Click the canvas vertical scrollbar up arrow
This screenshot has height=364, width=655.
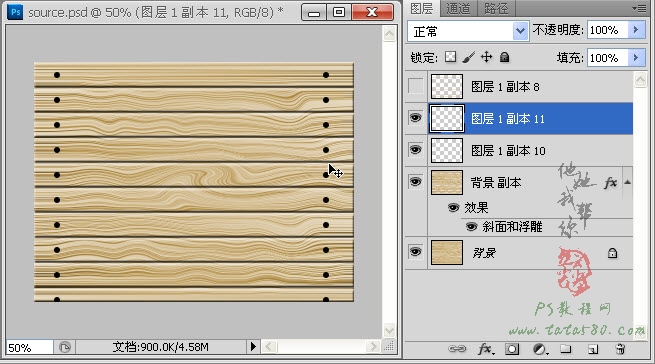pyautogui.click(x=389, y=33)
